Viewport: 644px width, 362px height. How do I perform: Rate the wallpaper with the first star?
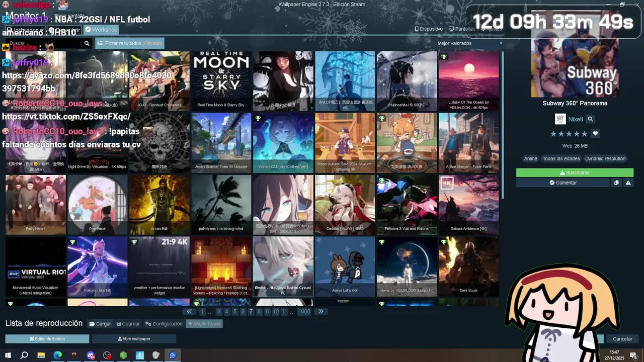click(553, 134)
